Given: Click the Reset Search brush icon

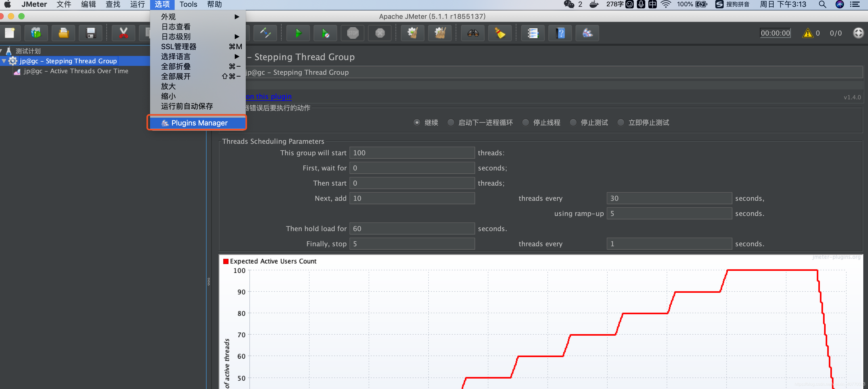Looking at the screenshot, I should tap(500, 33).
